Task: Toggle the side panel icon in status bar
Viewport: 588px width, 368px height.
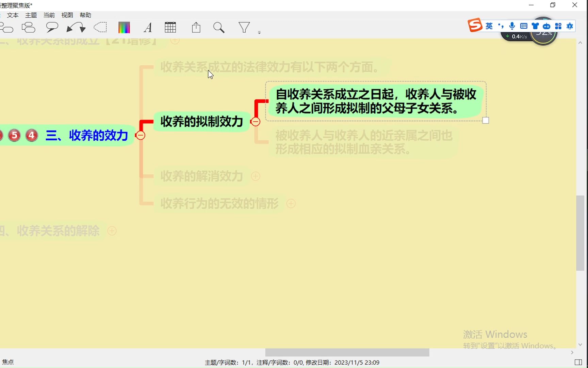Action: pos(578,362)
